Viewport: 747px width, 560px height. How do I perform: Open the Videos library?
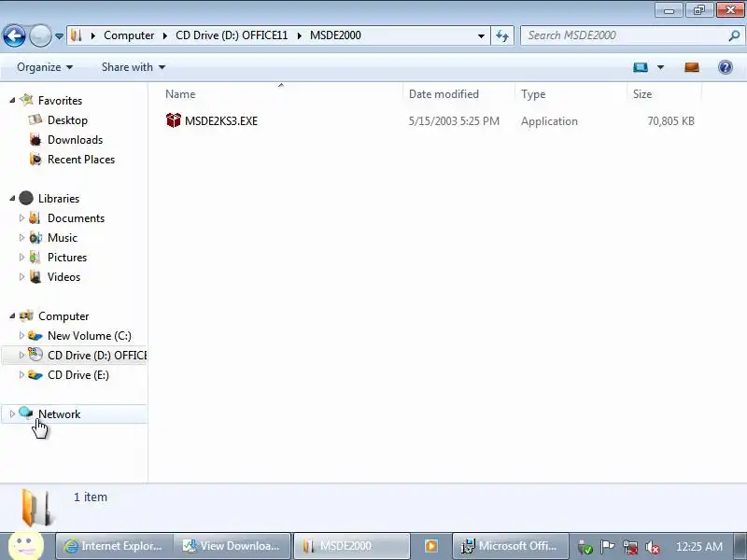[63, 276]
